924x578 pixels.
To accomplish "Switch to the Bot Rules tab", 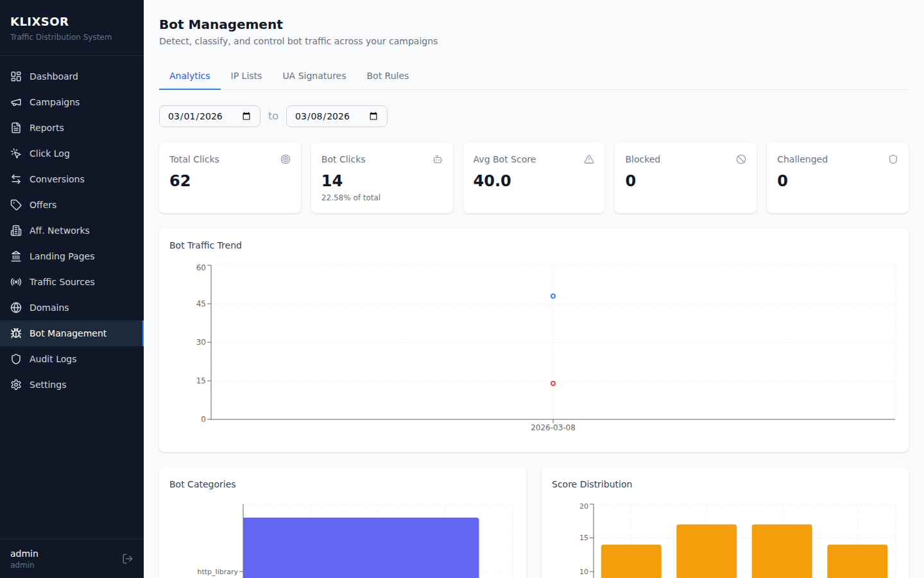I will click(388, 75).
